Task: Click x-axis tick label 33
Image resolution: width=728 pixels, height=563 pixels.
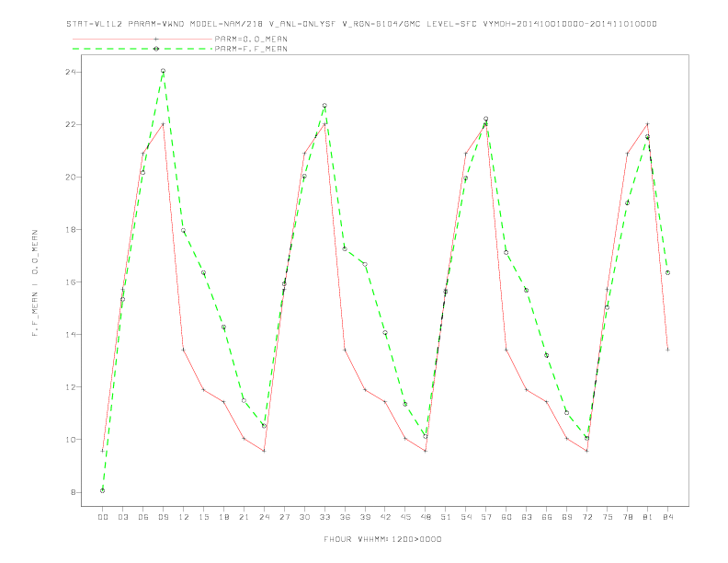Action: coord(324,517)
